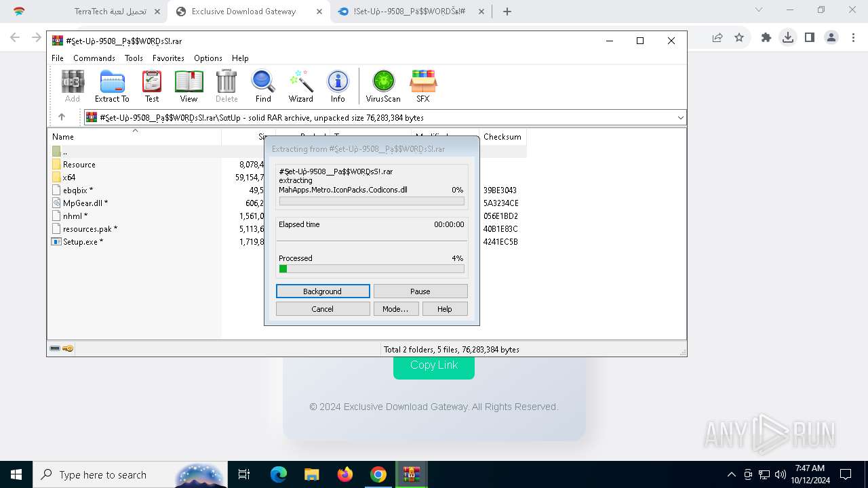Screen dimensions: 868x488
Task: Open the archive Info icon
Action: coord(338,86)
